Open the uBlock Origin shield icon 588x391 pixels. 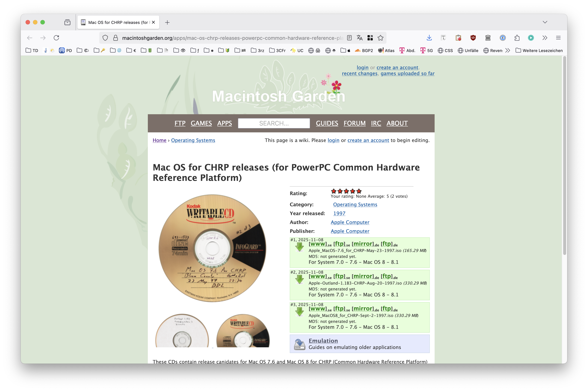coord(473,38)
